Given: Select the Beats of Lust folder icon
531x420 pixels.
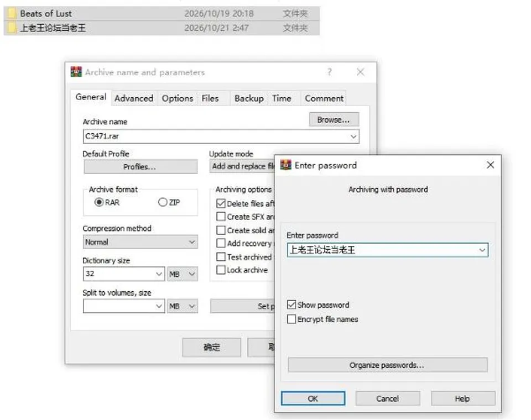Looking at the screenshot, I should coord(12,13).
